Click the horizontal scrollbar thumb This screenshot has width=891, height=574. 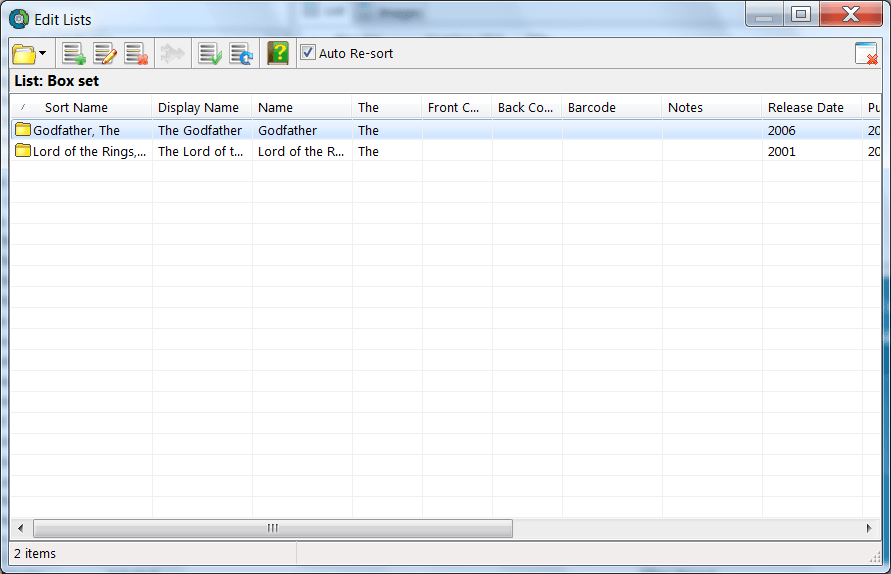pos(272,528)
